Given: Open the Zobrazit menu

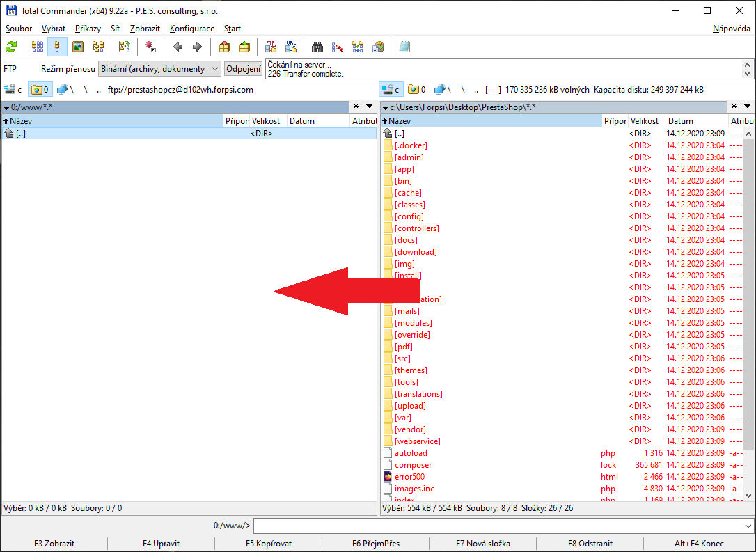Looking at the screenshot, I should [145, 29].
